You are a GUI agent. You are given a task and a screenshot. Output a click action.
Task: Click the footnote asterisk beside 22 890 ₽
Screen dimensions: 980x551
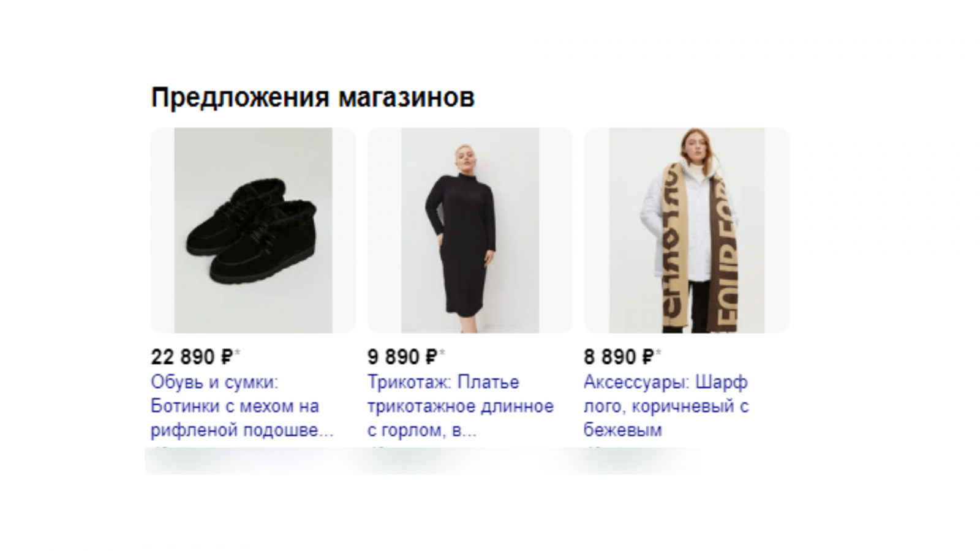tap(238, 352)
